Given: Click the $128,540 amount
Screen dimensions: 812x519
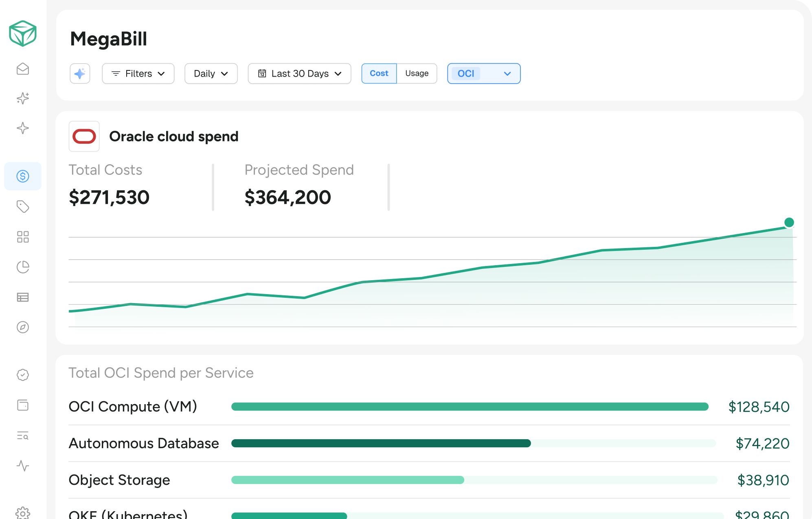Looking at the screenshot, I should click(759, 407).
